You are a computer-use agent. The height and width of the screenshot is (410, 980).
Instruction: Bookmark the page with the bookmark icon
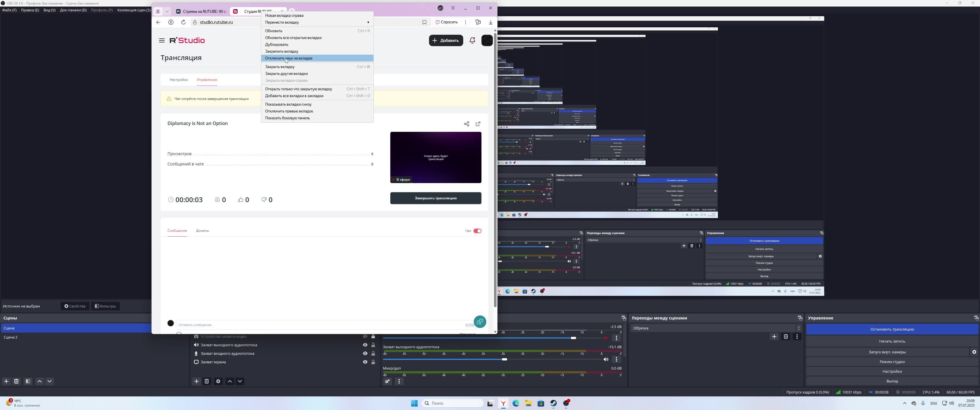[424, 22]
